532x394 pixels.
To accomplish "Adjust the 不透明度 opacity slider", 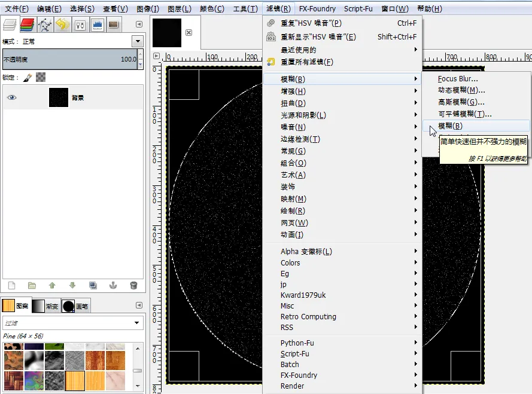I will (x=70, y=59).
